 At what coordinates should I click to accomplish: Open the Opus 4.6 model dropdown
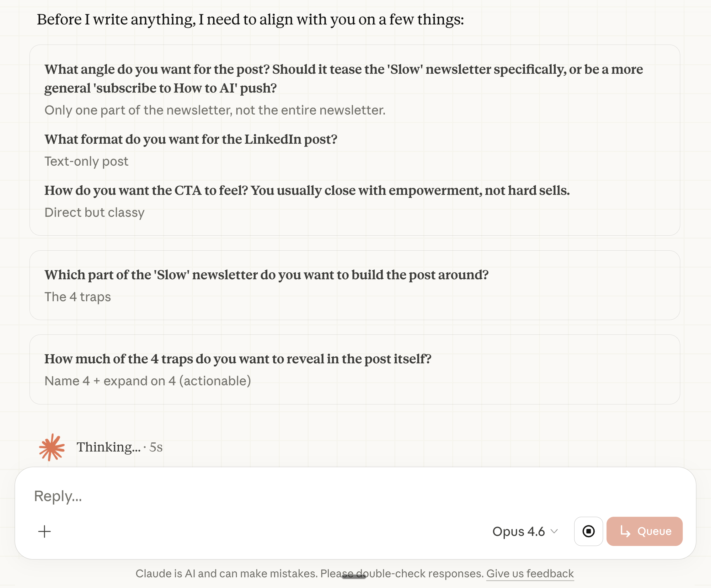tap(525, 532)
